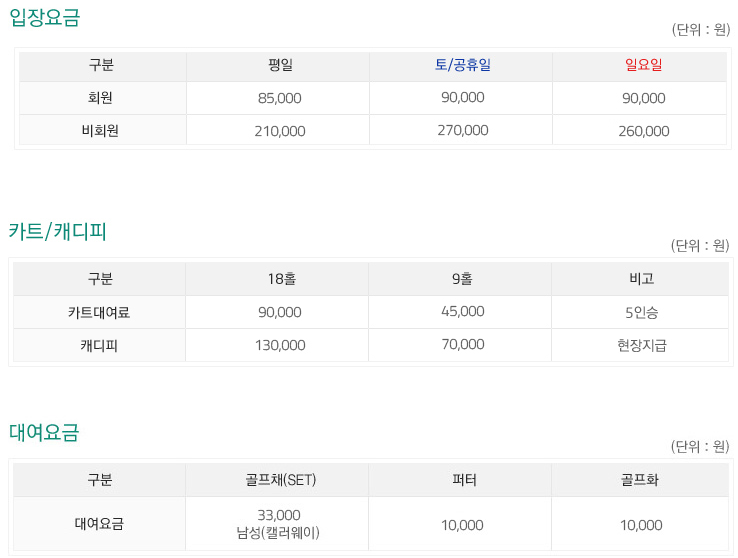The width and height of the screenshot is (738, 558).
Task: Click the 남성(캘러웨이) rental text
Action: point(279,533)
